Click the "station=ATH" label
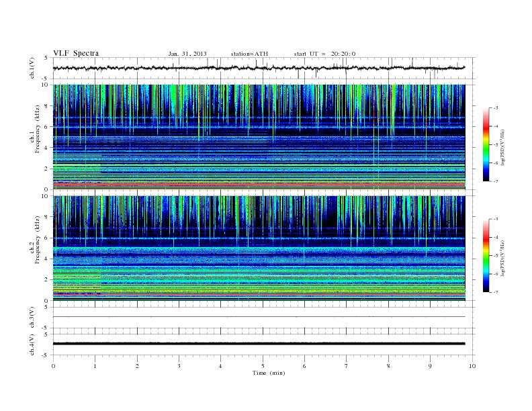 pyautogui.click(x=249, y=54)
